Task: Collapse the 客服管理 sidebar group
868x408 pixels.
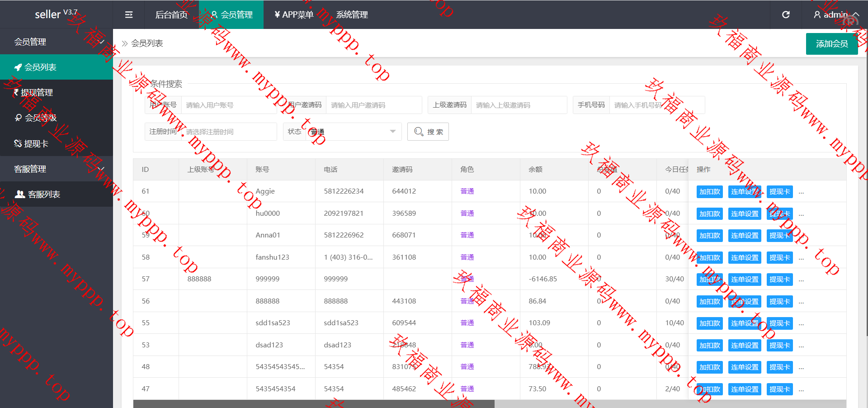Action: pyautogui.click(x=101, y=169)
